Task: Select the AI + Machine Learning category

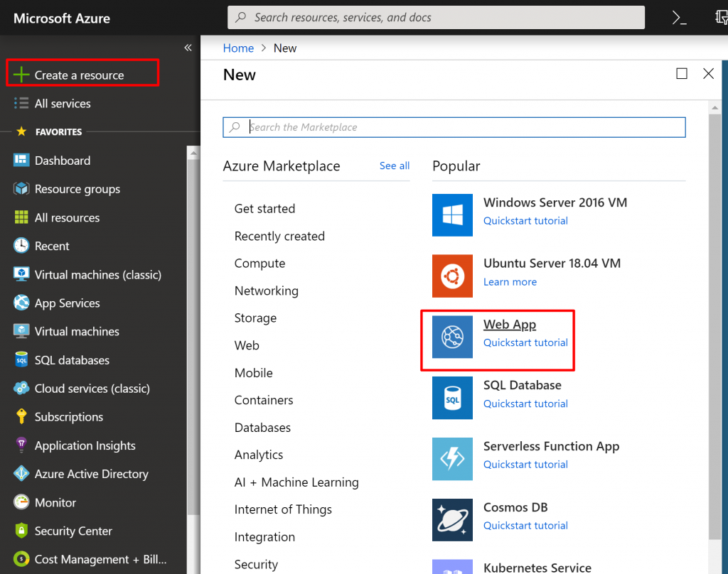Action: pos(296,482)
